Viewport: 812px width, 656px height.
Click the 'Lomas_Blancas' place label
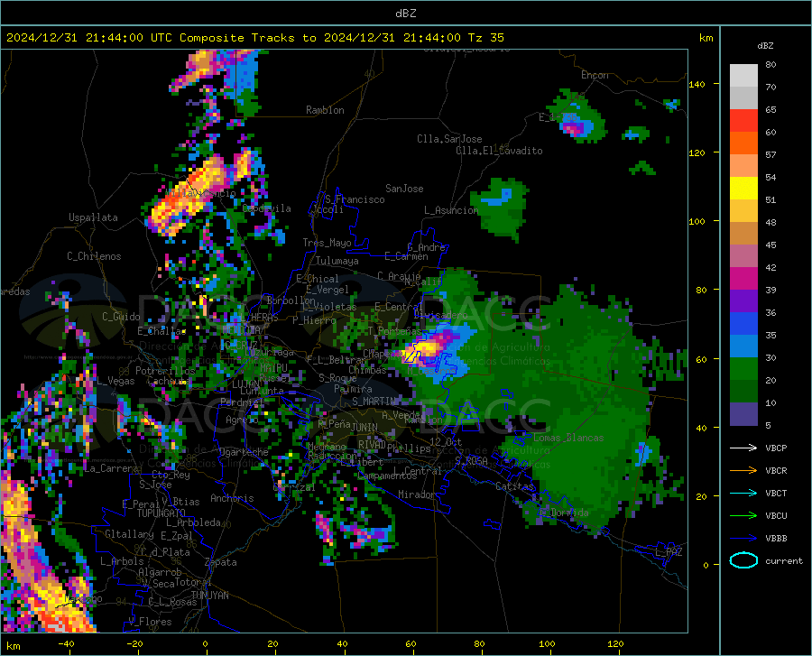point(568,438)
